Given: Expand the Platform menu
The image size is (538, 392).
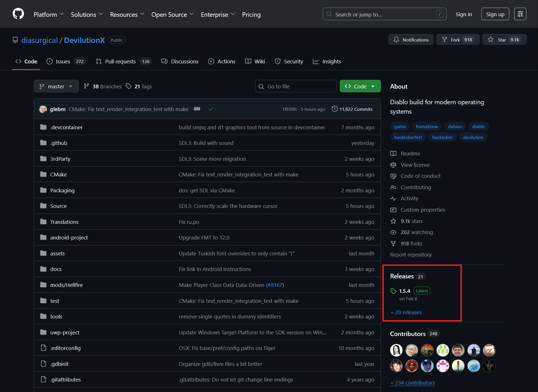Looking at the screenshot, I should click(49, 14).
